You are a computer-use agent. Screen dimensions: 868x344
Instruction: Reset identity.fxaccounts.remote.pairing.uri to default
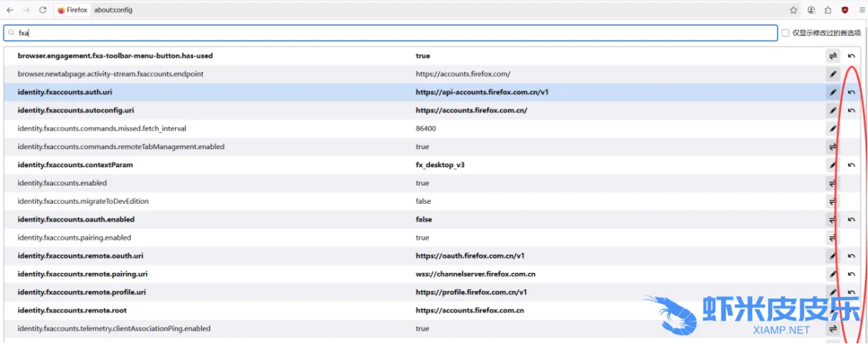click(x=851, y=274)
